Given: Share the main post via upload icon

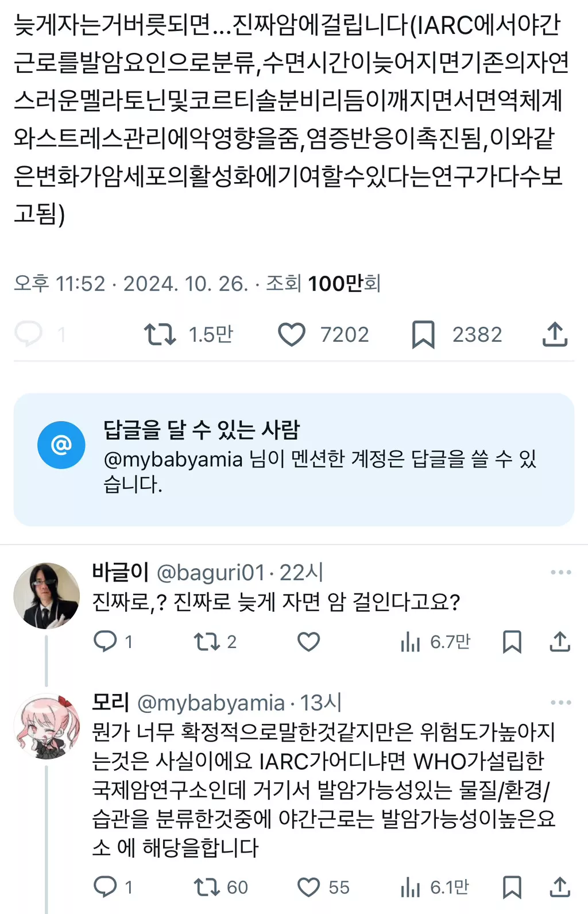Looking at the screenshot, I should pos(555,334).
